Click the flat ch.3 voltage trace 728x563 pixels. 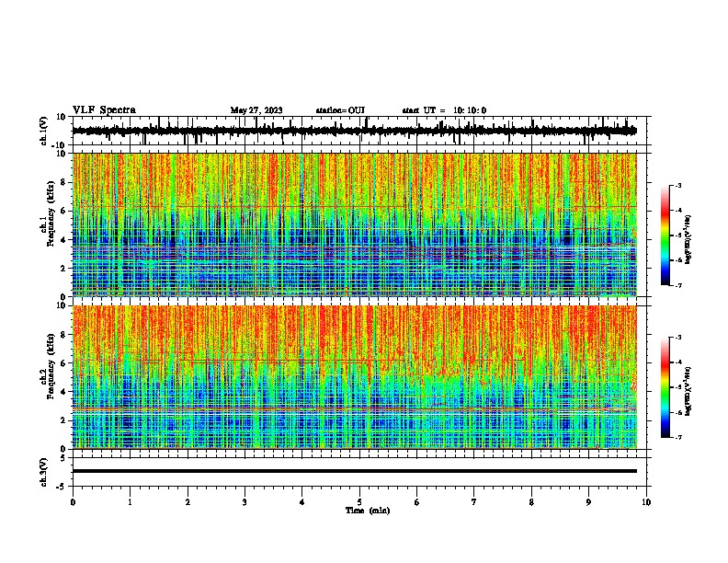point(355,471)
